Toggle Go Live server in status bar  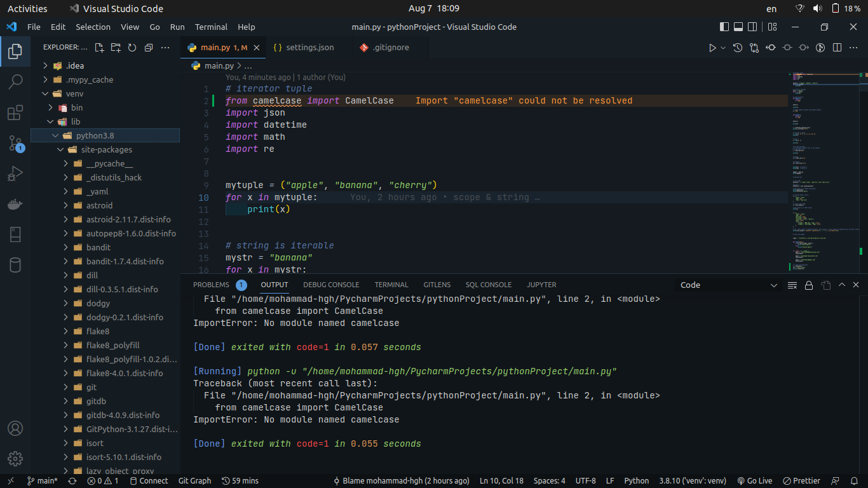pyautogui.click(x=754, y=481)
